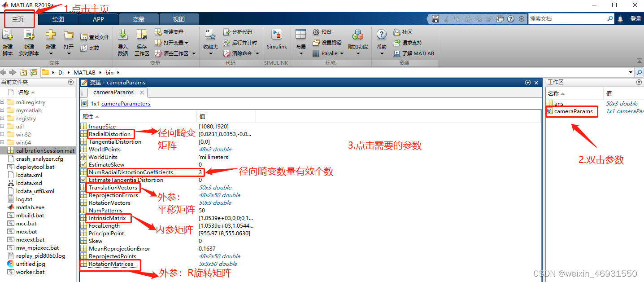Click 设置路径 set path
644x282 pixels.
[x=327, y=43]
